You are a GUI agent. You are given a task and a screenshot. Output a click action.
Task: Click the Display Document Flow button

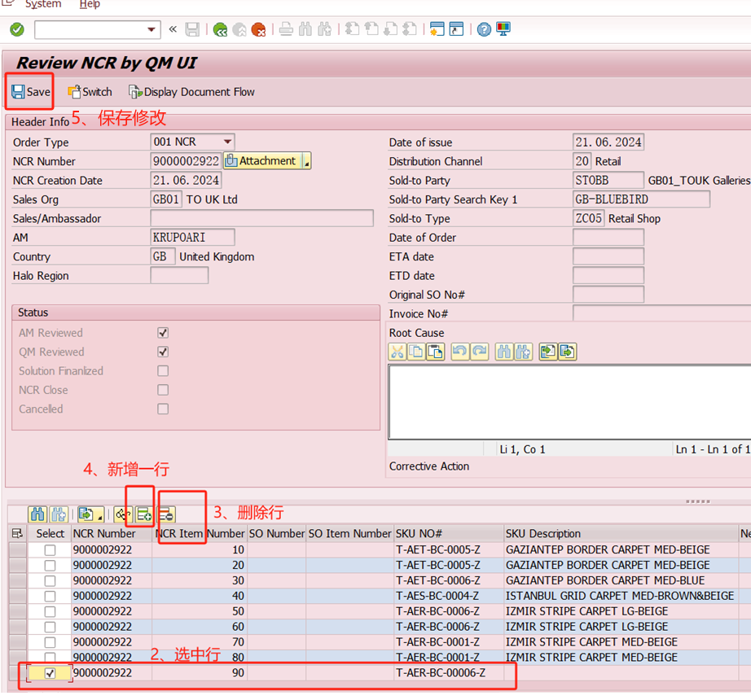pyautogui.click(x=191, y=92)
